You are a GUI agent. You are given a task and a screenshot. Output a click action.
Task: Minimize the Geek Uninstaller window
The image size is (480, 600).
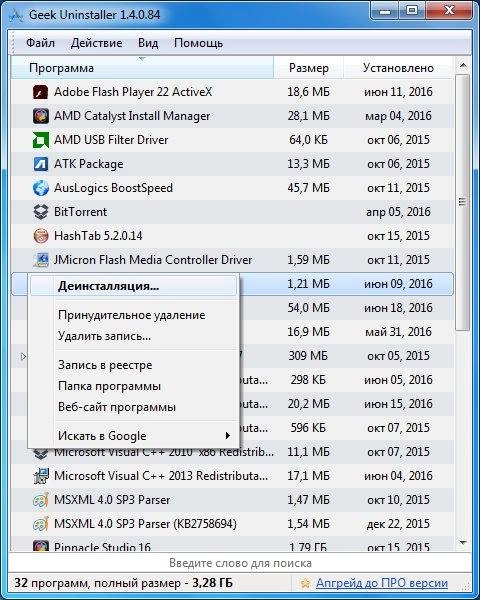[385, 11]
